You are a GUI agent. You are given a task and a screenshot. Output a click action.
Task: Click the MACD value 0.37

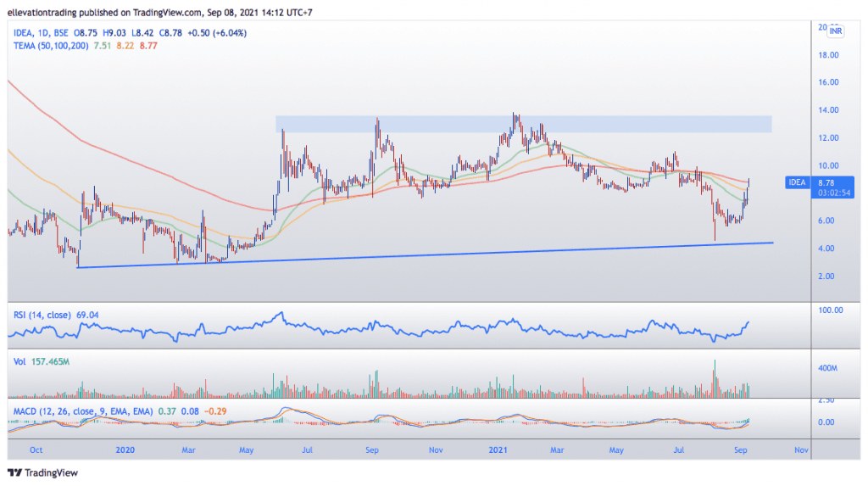coord(167,411)
